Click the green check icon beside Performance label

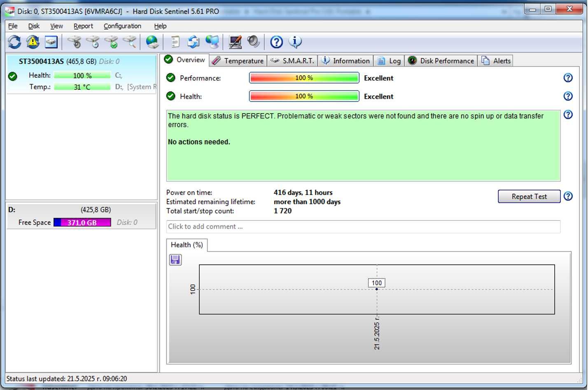(171, 78)
